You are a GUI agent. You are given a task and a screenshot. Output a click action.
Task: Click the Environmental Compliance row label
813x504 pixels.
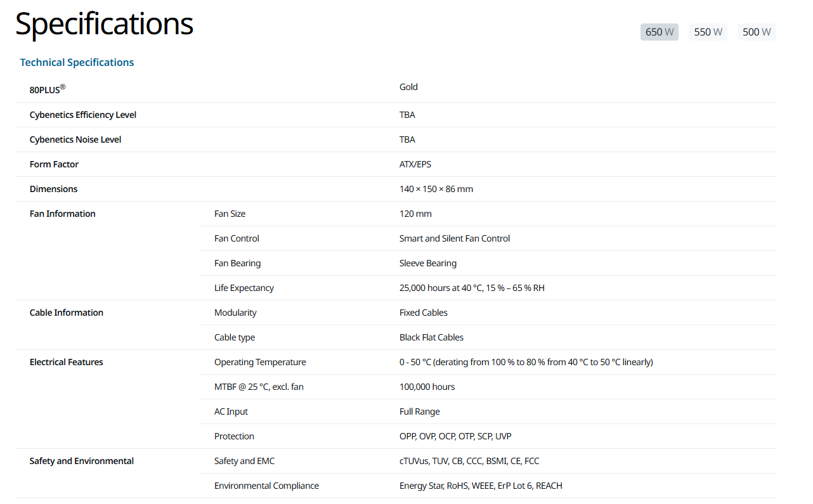coord(266,486)
